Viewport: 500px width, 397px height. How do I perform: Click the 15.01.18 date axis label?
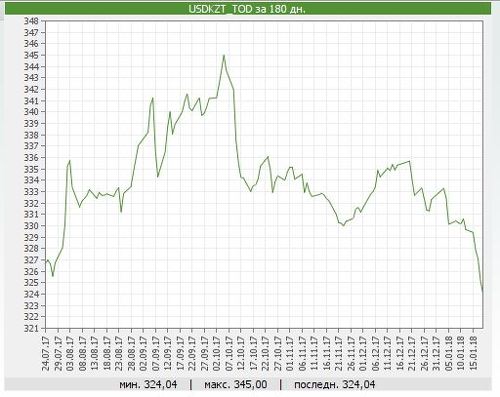[x=473, y=353]
